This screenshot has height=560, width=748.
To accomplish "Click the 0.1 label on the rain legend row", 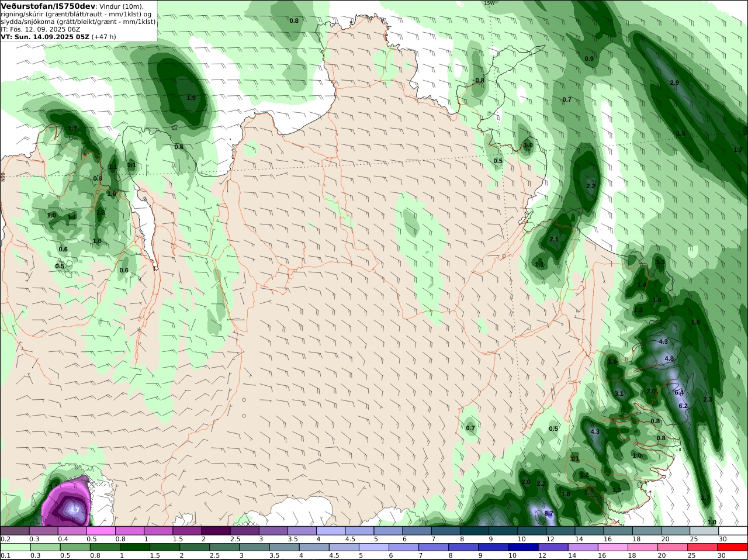I will pyautogui.click(x=5, y=555).
